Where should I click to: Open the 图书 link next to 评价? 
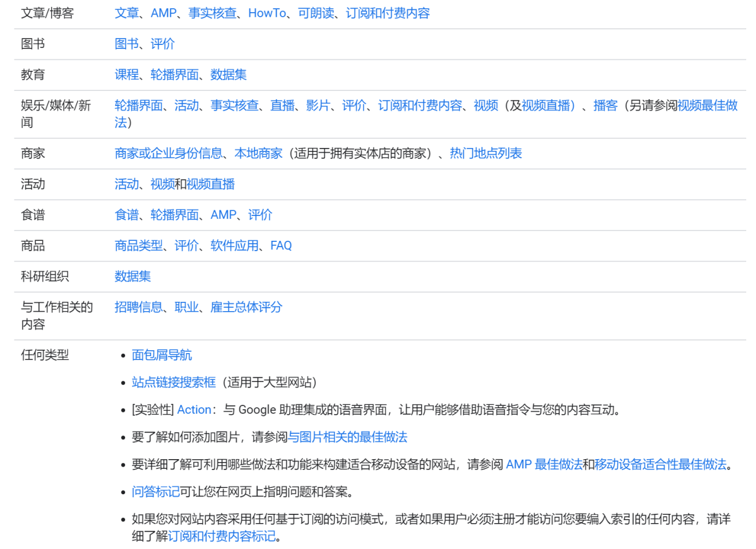coord(127,44)
